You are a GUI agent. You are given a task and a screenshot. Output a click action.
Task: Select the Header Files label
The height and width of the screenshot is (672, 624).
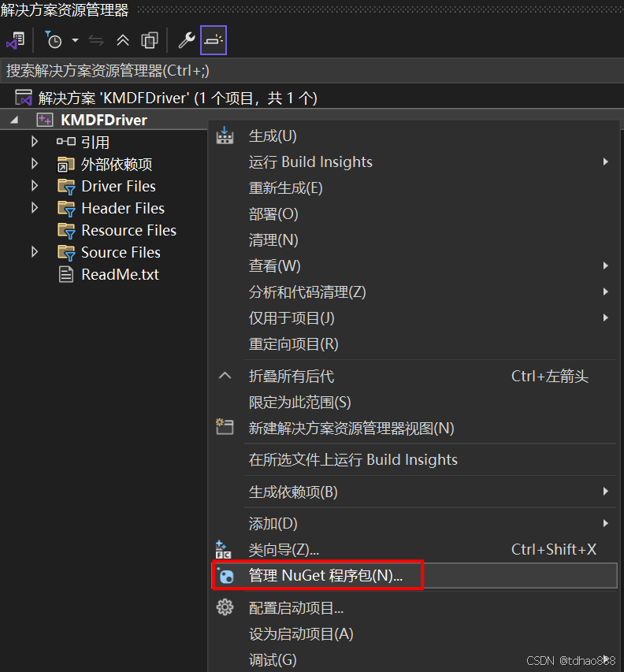tap(123, 208)
